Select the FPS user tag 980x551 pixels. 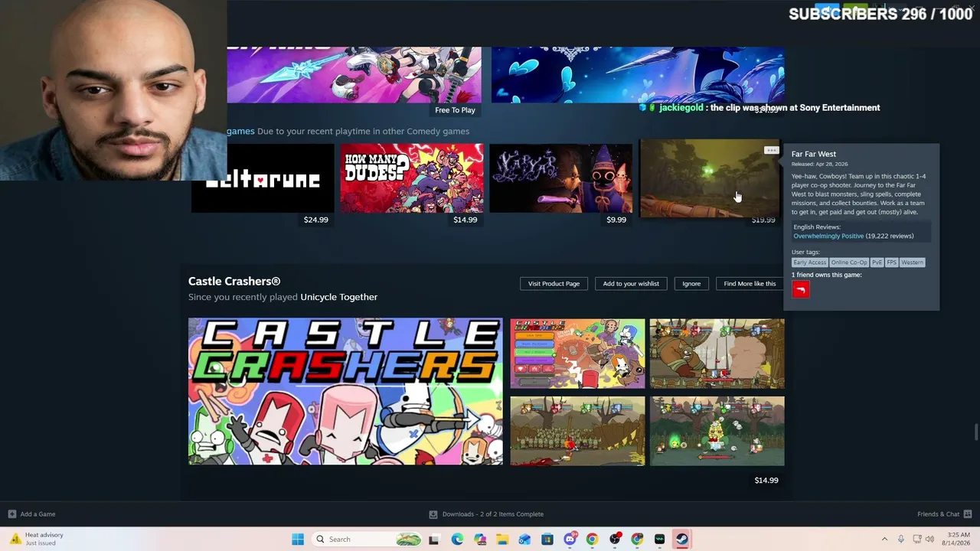[891, 262]
